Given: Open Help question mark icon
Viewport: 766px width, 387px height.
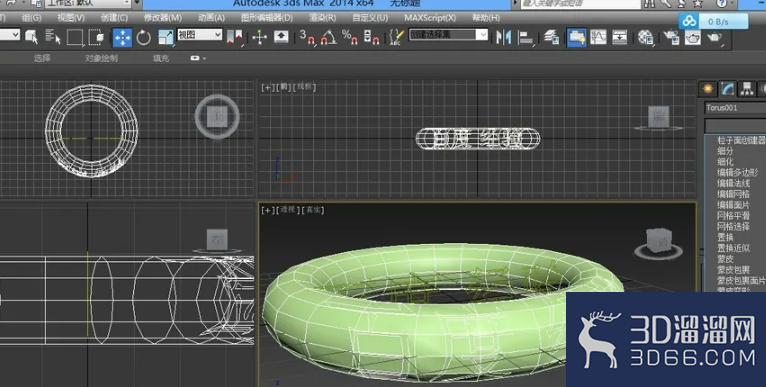Looking at the screenshot, I should pyautogui.click(x=721, y=3).
